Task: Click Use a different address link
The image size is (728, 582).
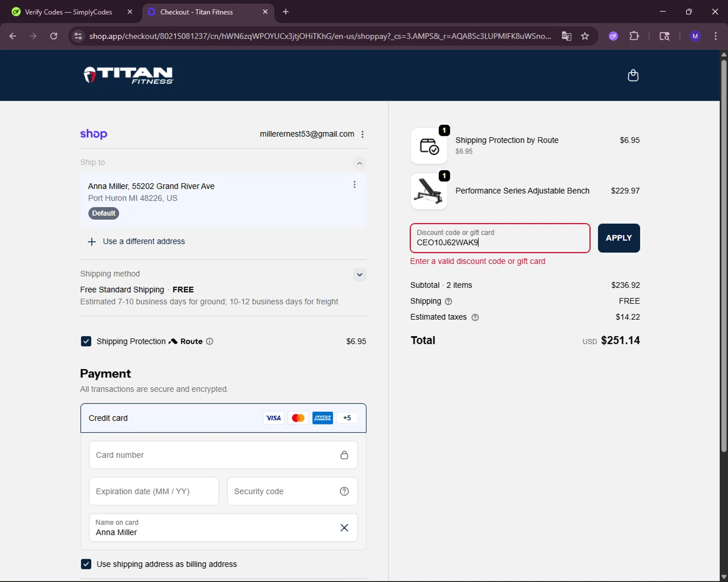Action: [144, 242]
